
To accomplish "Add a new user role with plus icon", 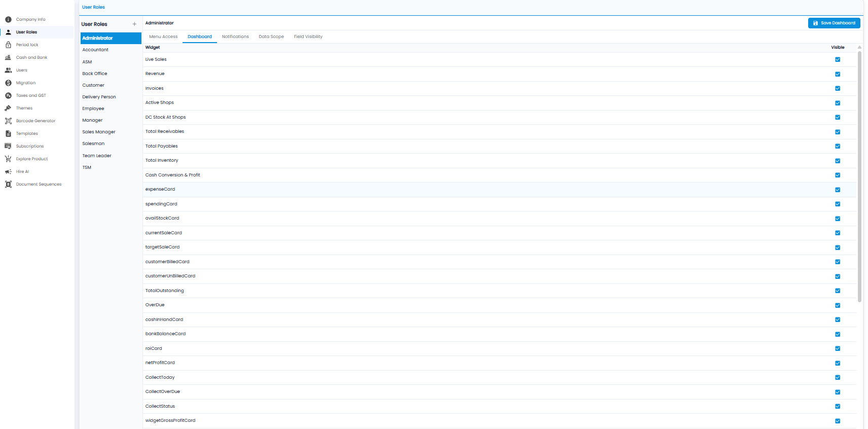I will click(x=134, y=24).
